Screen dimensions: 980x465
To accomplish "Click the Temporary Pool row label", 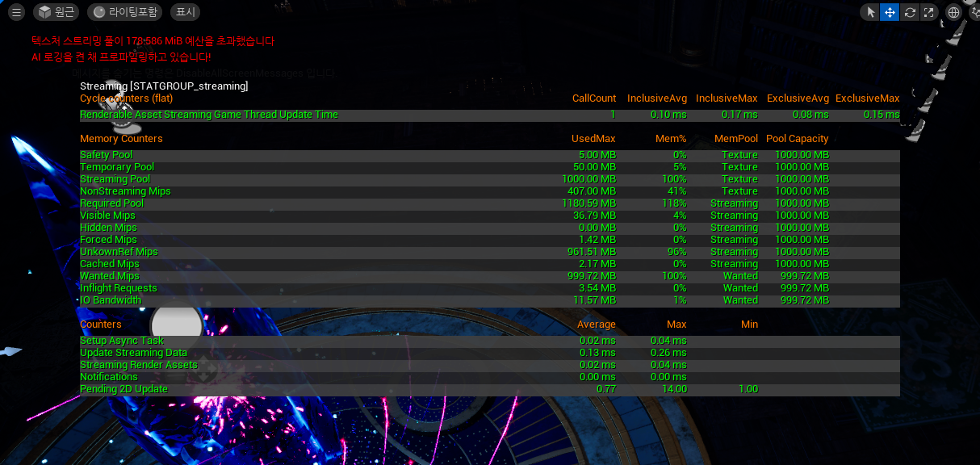I will pyautogui.click(x=117, y=167).
